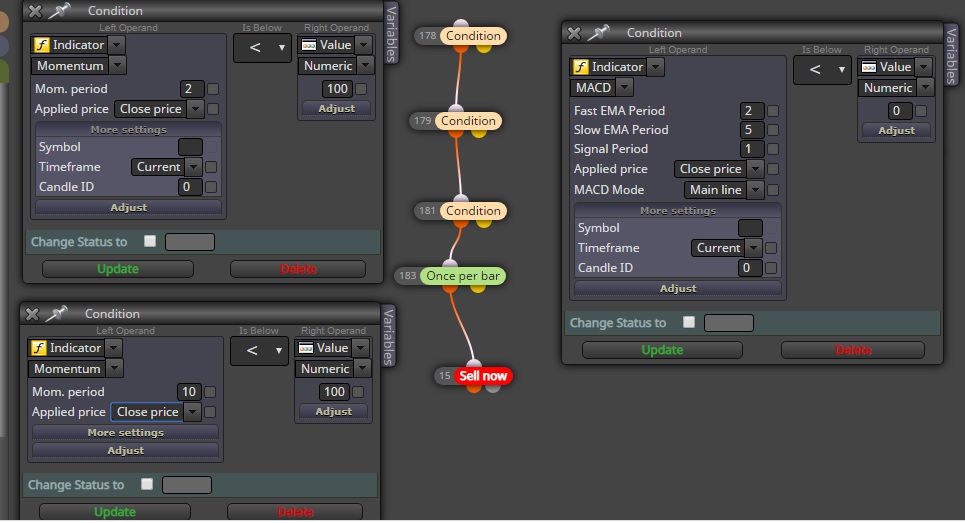Toggle checkbox beside MACD Mode
Image resolution: width=965 pixels, height=523 pixels.
tap(773, 190)
